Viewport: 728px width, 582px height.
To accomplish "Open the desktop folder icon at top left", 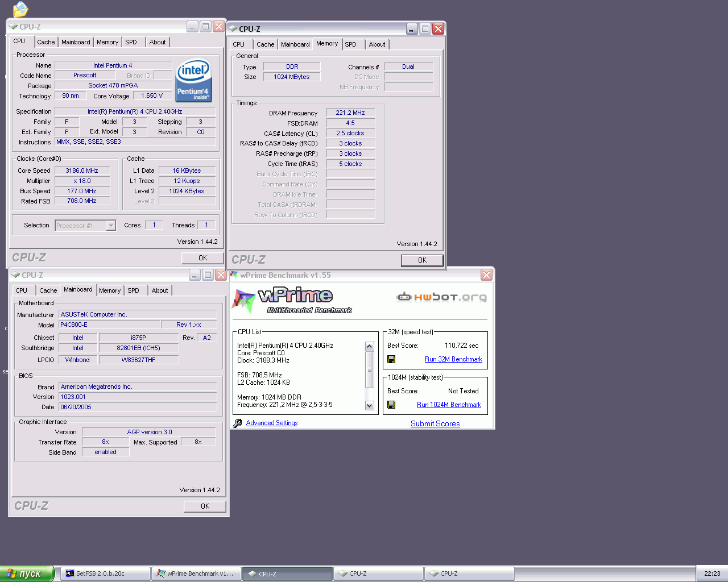I will click(20, 9).
